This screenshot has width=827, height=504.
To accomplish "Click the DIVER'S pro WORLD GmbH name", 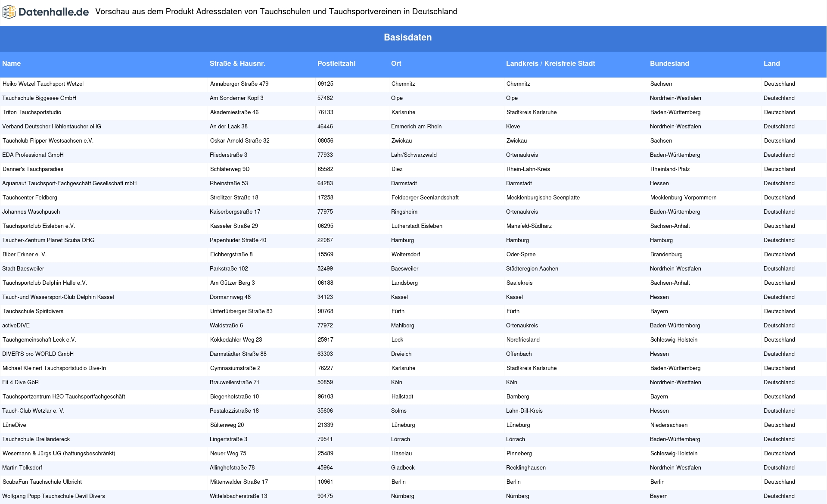I will point(38,354).
